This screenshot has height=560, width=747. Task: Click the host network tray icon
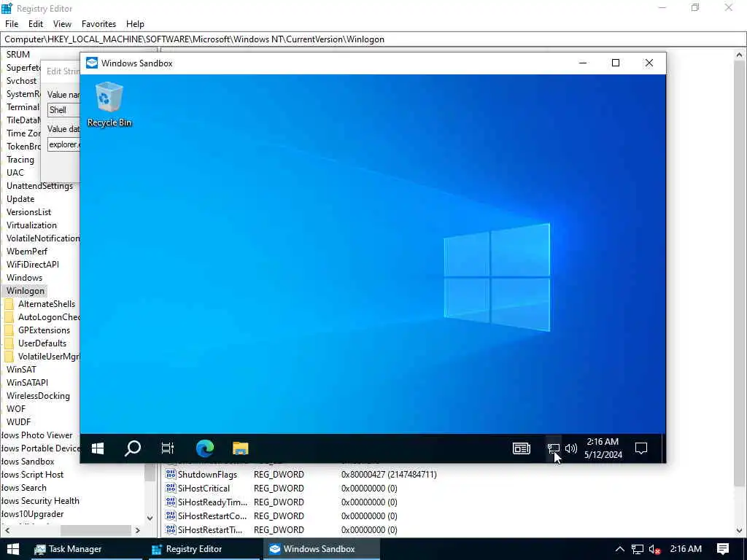coord(638,549)
